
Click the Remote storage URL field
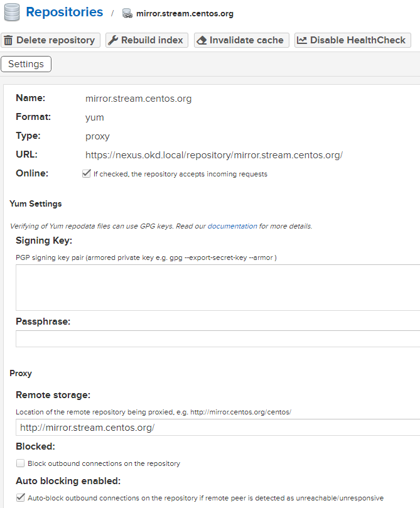[218, 428]
